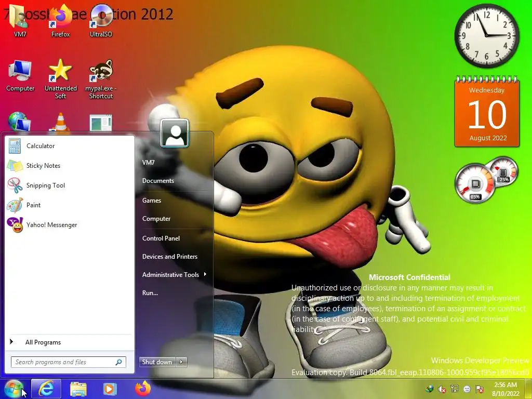Select the mypal.exe - Shortcut icon
The width and height of the screenshot is (532, 399).
[x=101, y=79]
